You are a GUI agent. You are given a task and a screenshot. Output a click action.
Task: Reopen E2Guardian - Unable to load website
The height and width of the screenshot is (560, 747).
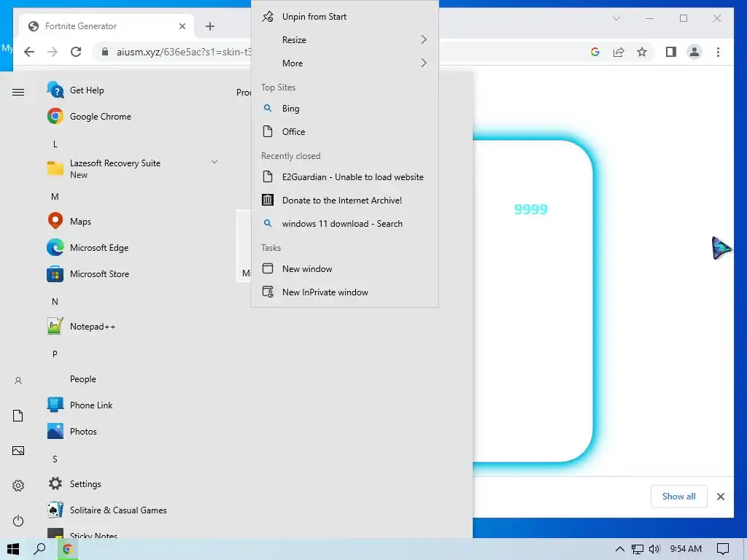pos(344,177)
